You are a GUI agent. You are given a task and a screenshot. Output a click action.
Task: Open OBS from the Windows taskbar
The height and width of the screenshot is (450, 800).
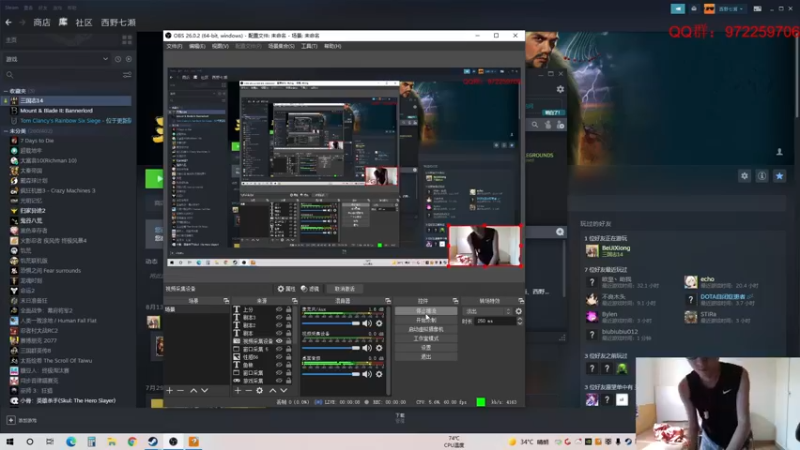click(x=173, y=441)
